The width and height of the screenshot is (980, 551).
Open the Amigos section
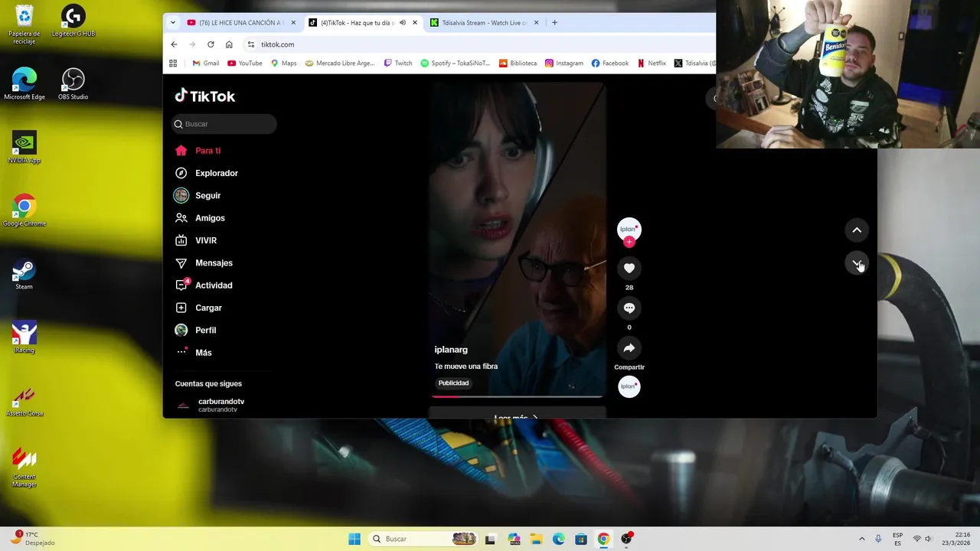[199, 218]
